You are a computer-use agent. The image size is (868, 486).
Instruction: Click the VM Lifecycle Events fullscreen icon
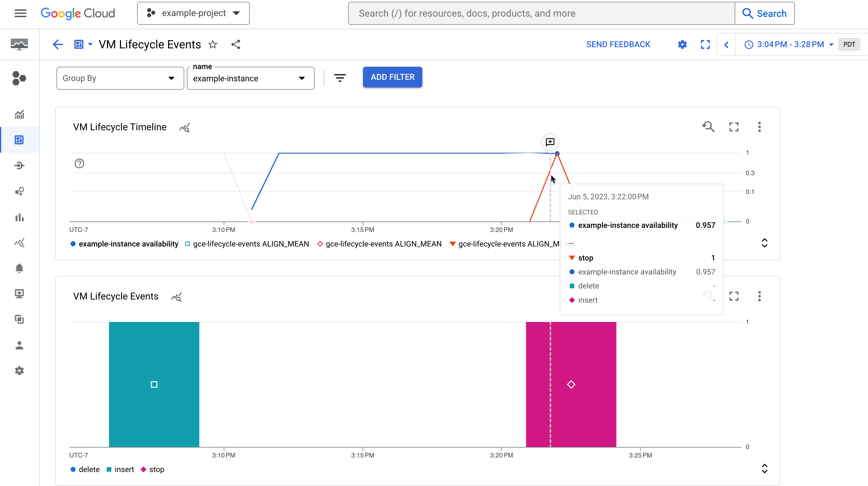(x=734, y=296)
